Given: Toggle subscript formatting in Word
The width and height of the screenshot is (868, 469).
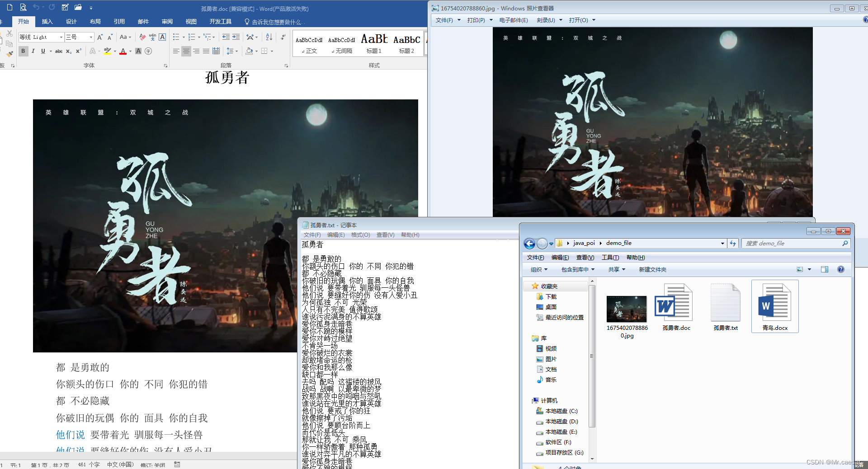Looking at the screenshot, I should click(68, 51).
